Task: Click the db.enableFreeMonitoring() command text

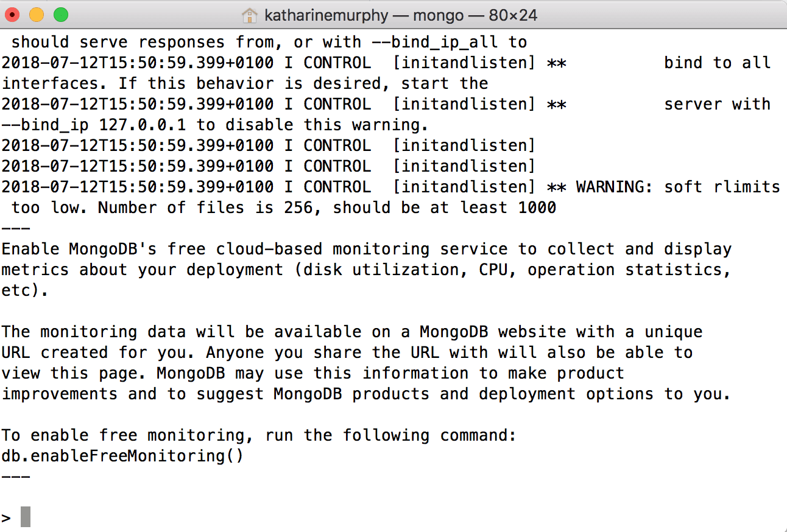Action: [x=122, y=456]
